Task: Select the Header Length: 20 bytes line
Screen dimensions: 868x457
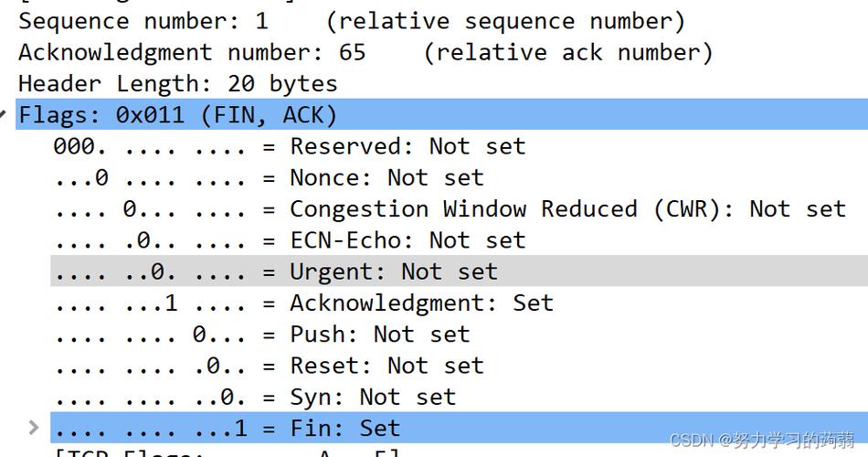Action: [x=177, y=84]
